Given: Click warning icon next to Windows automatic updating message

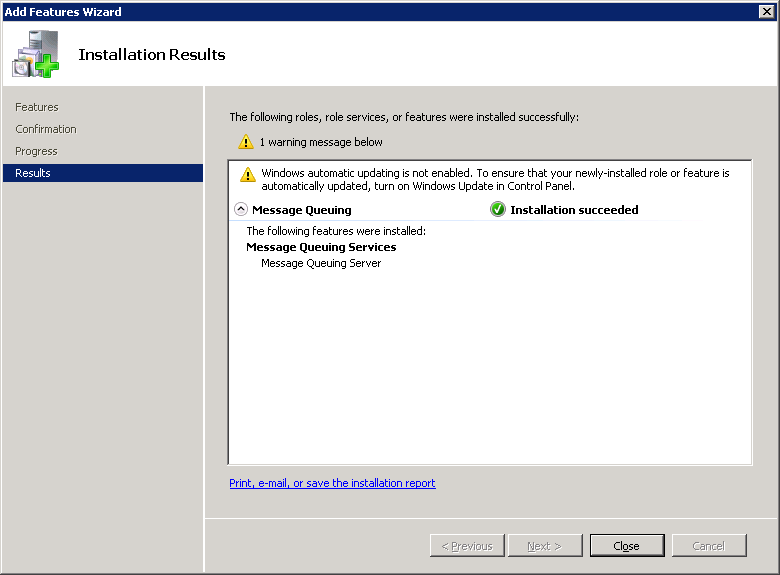Looking at the screenshot, I should point(248,175).
